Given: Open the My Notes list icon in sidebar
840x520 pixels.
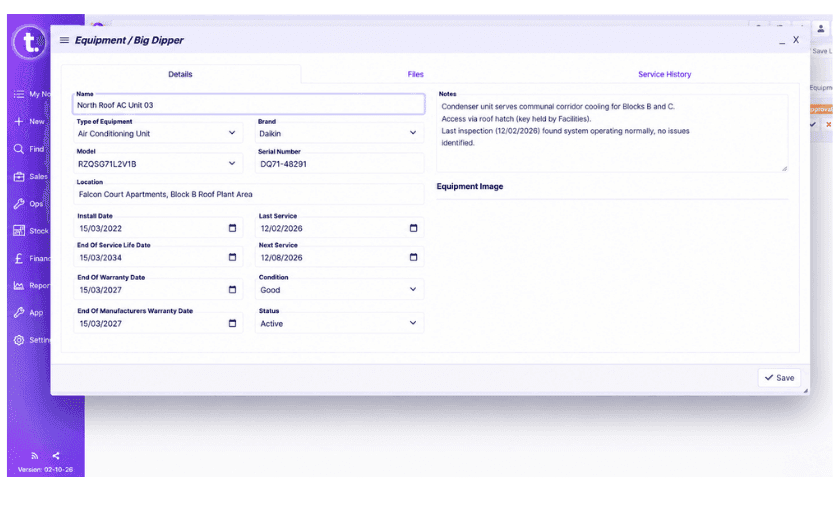Looking at the screenshot, I should (19, 94).
